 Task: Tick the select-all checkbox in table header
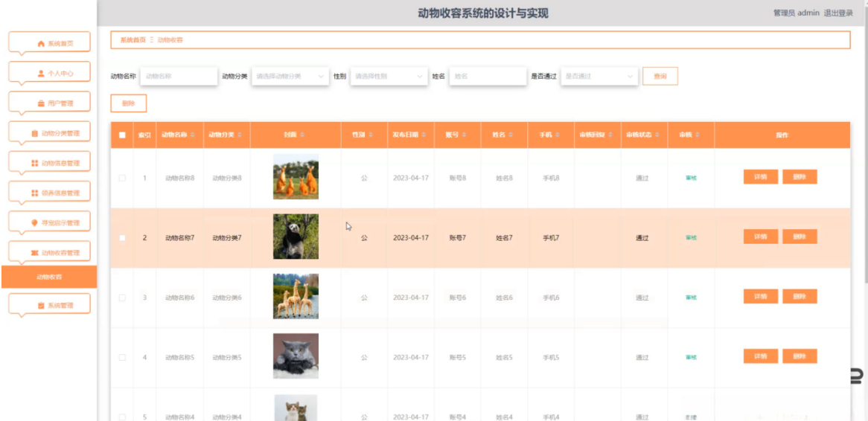[x=122, y=135]
